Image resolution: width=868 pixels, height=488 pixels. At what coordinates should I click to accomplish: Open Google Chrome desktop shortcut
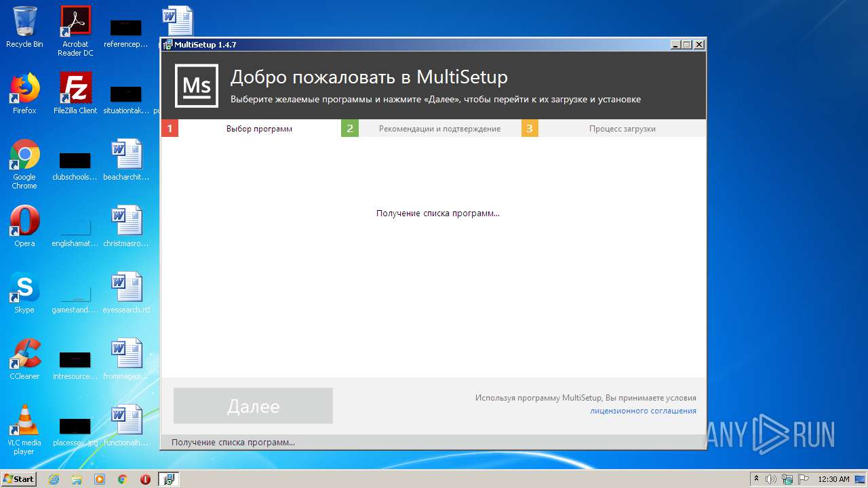pos(24,164)
